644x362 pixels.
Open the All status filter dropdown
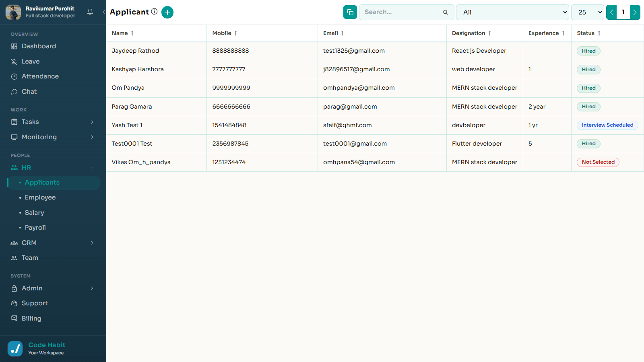point(512,12)
